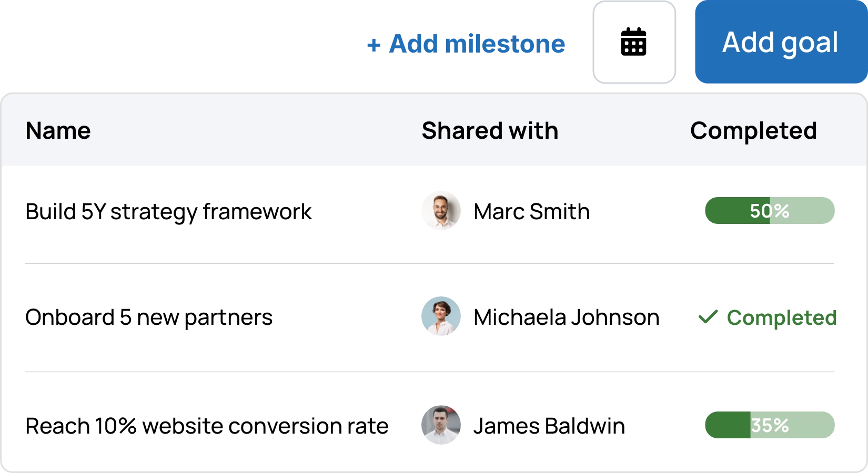The image size is (868, 473).
Task: Sort by the Shared with column
Action: click(x=490, y=130)
